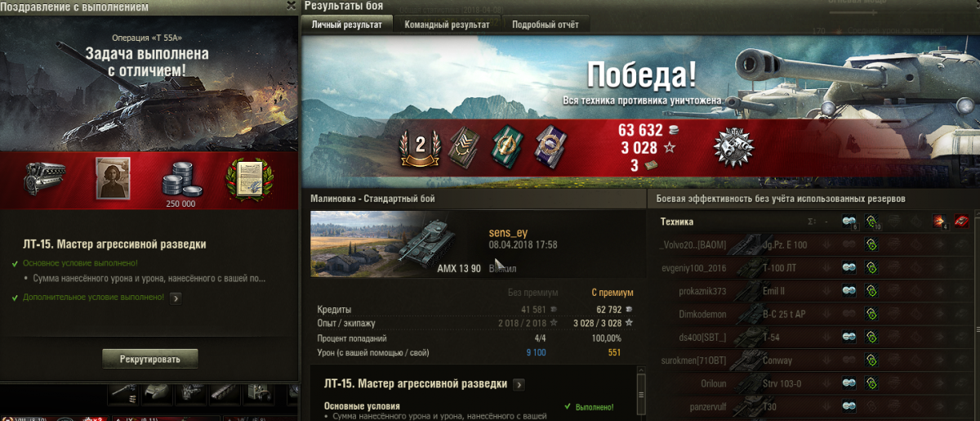Image resolution: width=980 pixels, height=421 pixels.
Task: Click the spotted-vehicles header icon in efficiency table
Action: [849, 222]
